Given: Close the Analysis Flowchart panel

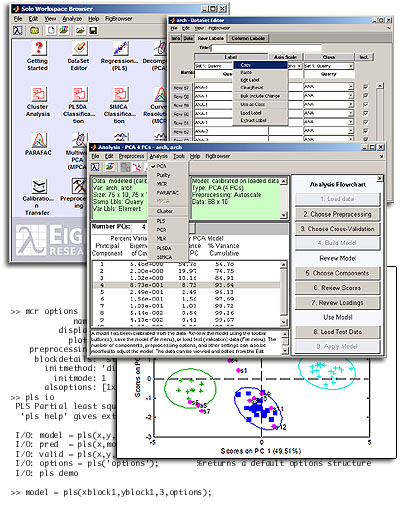Looking at the screenshot, I should click(380, 178).
